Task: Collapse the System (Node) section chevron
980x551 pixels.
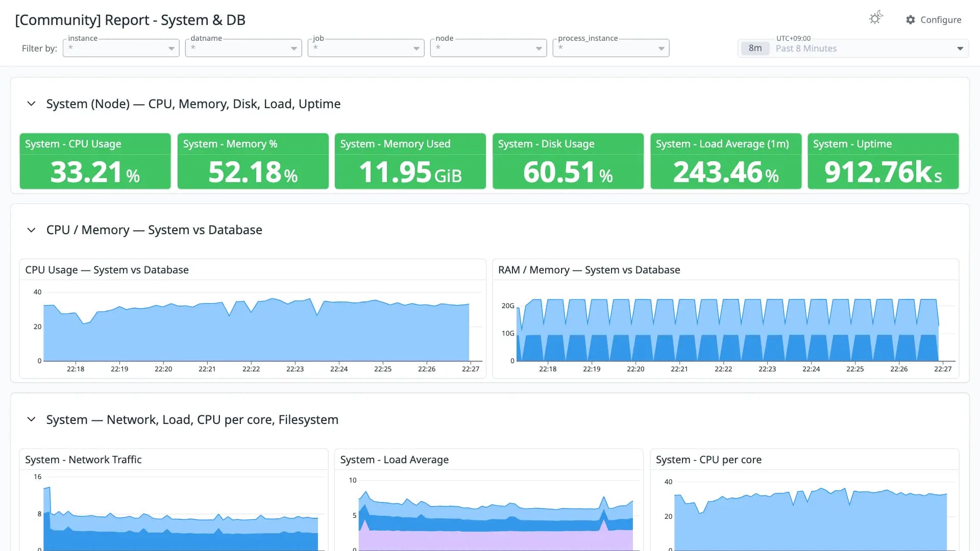Action: pyautogui.click(x=31, y=104)
